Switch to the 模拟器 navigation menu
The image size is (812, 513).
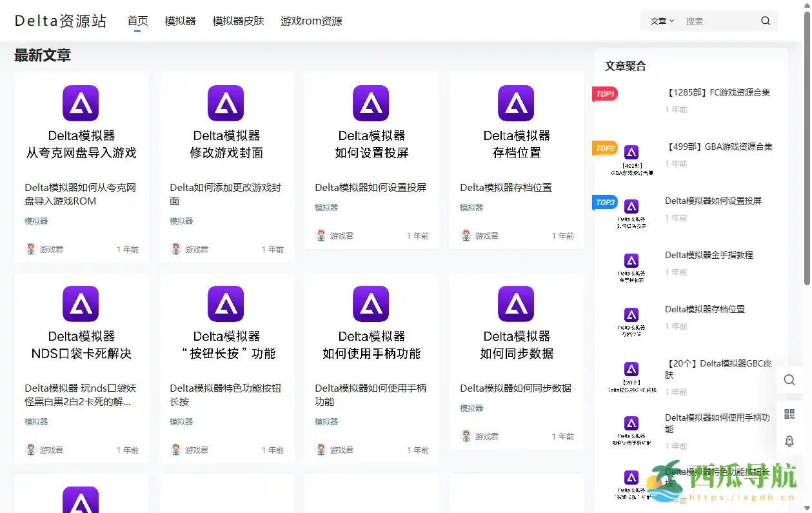coord(180,21)
